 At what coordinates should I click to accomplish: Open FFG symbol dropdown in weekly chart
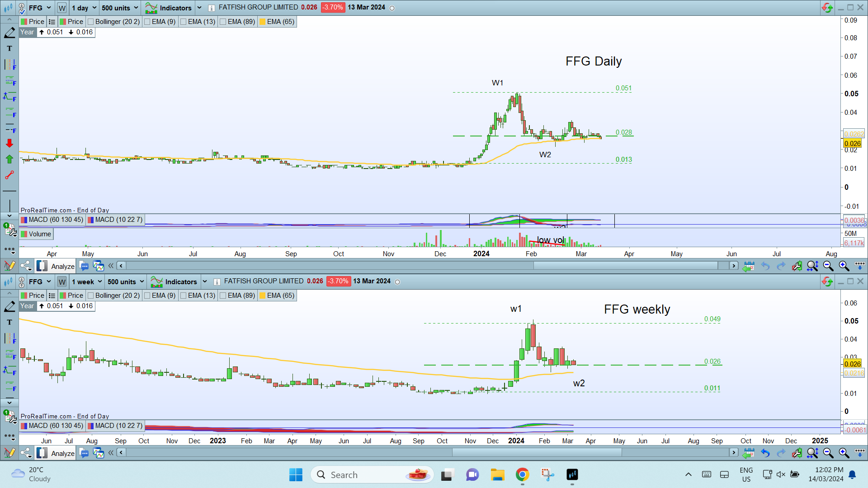(x=40, y=282)
